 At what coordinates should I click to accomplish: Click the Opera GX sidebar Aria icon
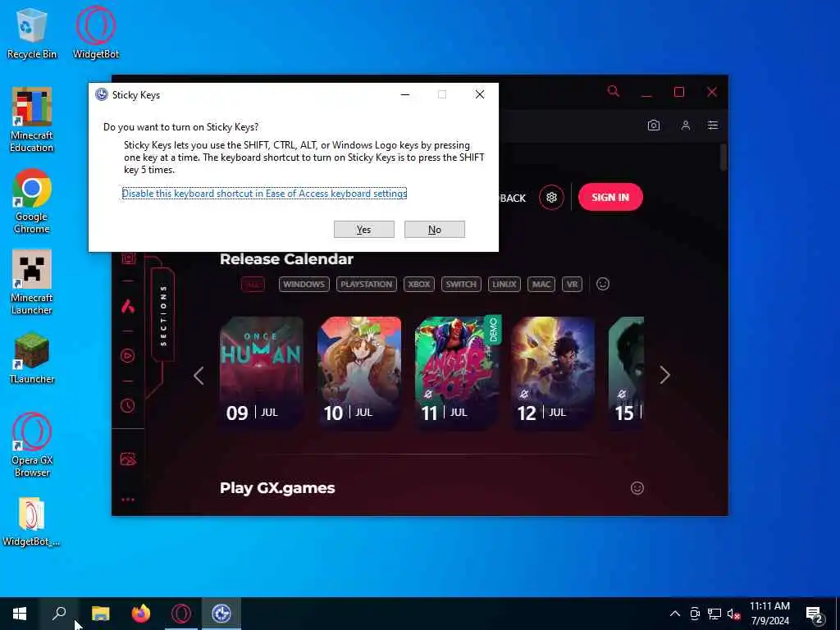point(127,307)
